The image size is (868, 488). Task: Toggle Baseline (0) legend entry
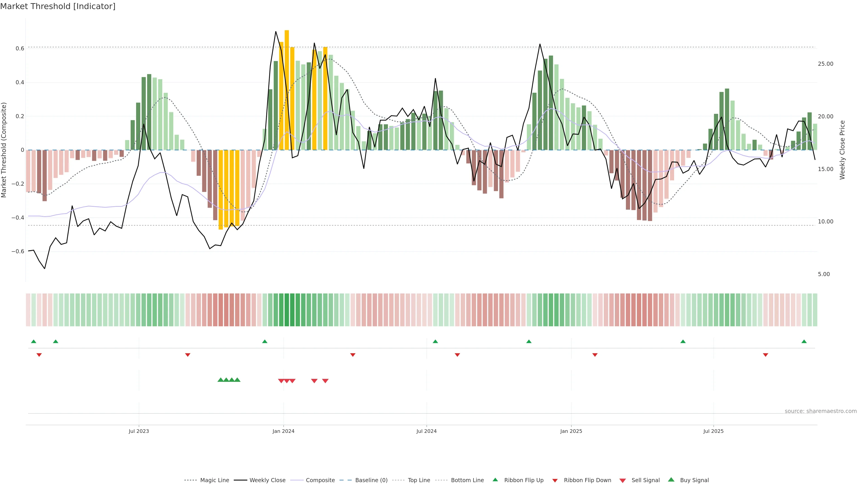(x=371, y=480)
